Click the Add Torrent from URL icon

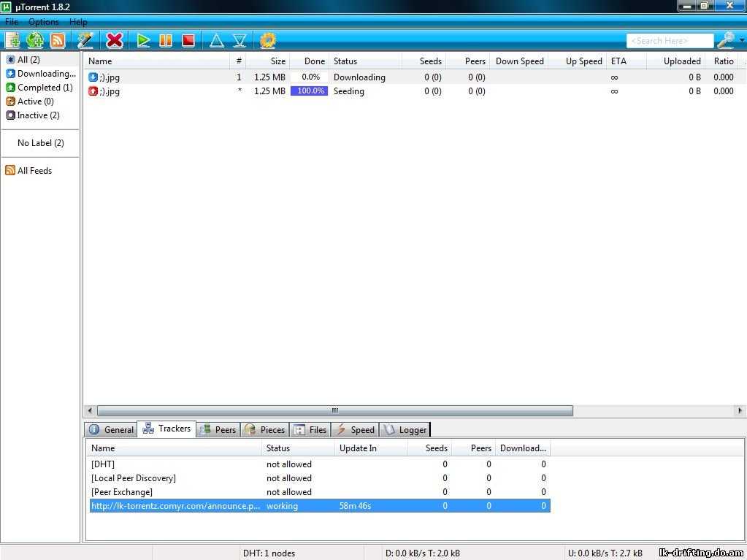pyautogui.click(x=35, y=40)
